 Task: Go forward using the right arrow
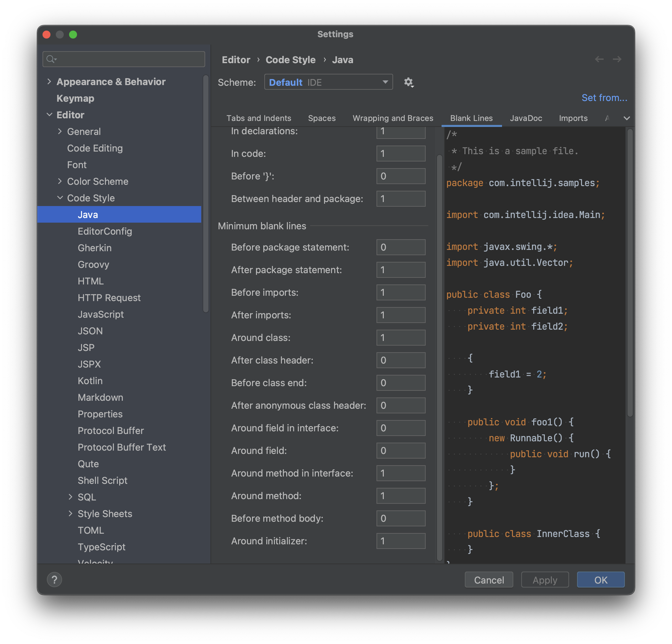coord(617,59)
